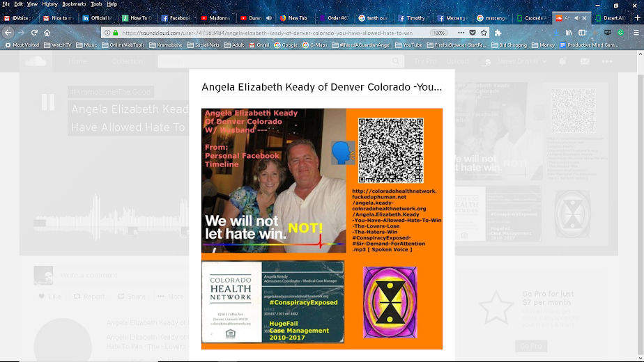
Task: Open Try Pro link
Action: [x=425, y=61]
